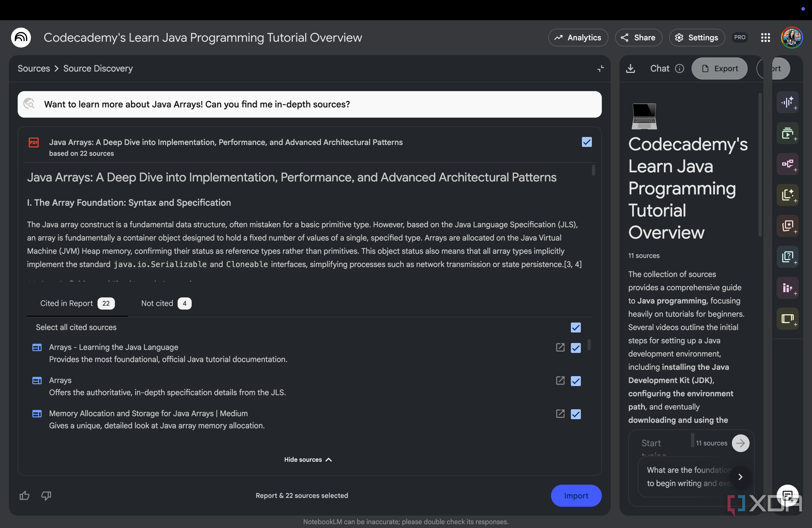Viewport: 812px width, 528px height.
Task: Open the JLS Arrays source in new tab
Action: point(560,381)
